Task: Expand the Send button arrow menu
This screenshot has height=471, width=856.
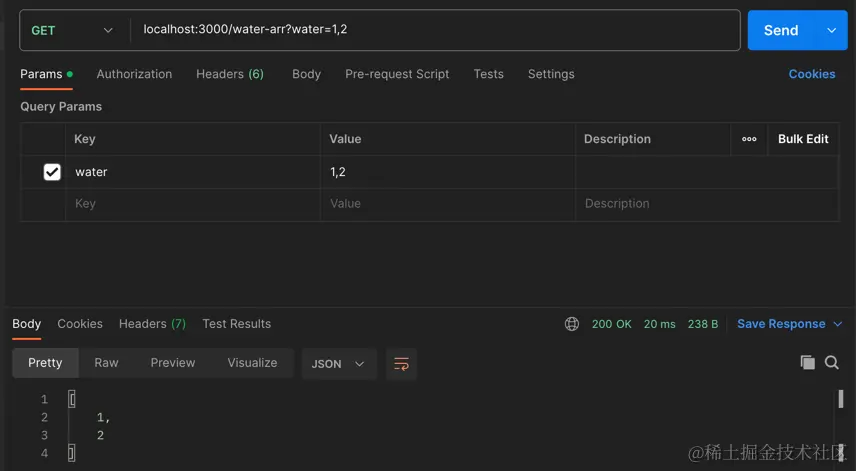Action: 831,31
